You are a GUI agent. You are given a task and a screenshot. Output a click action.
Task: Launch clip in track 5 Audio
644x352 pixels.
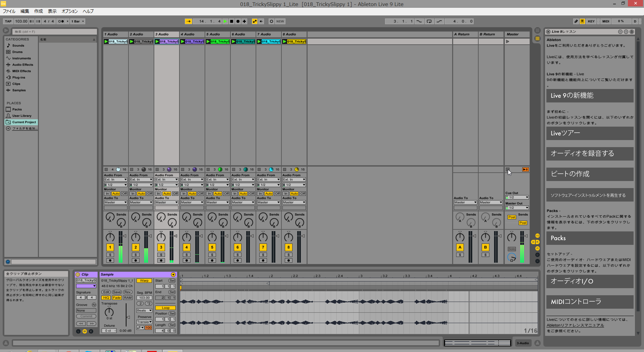coord(208,41)
